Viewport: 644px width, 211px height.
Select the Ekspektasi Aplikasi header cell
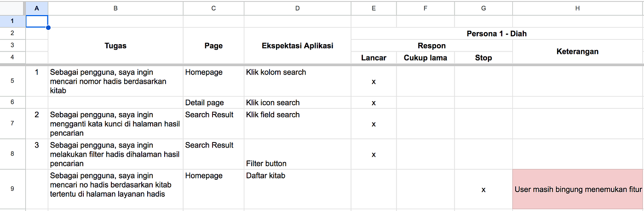(298, 46)
